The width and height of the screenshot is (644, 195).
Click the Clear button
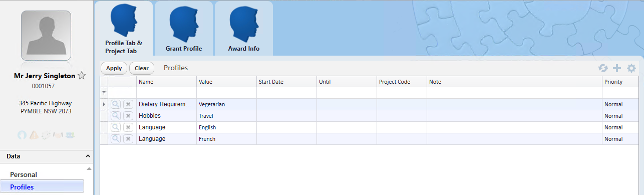(x=142, y=68)
